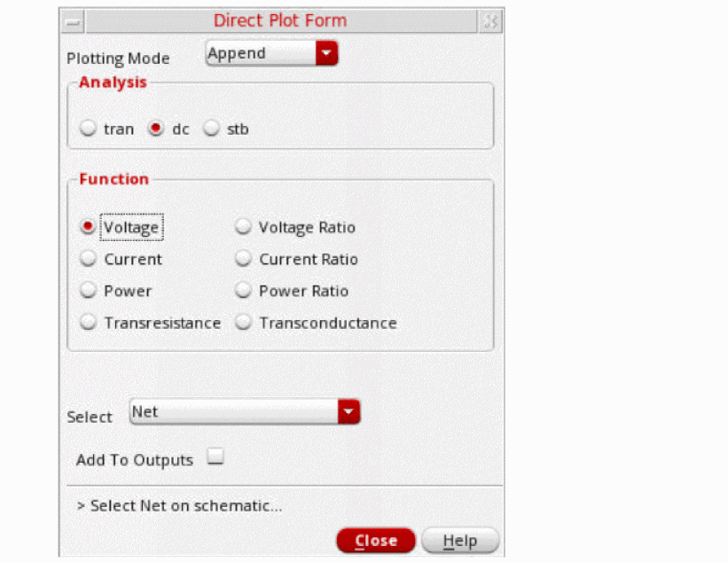Screen dimensions: 728x562
Task: Select the dc analysis radio button
Action: [x=155, y=129]
